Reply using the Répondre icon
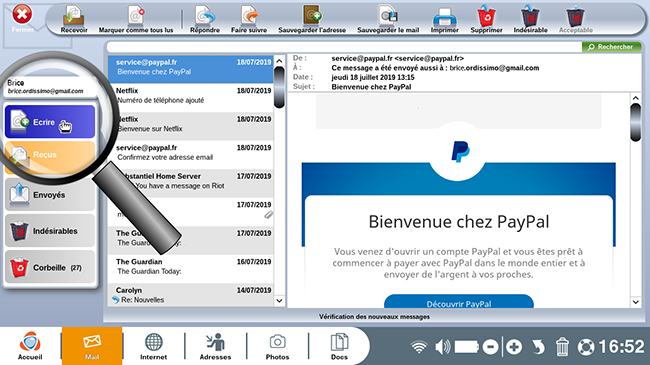Screen dimensions: 650x365 [x=205, y=19]
